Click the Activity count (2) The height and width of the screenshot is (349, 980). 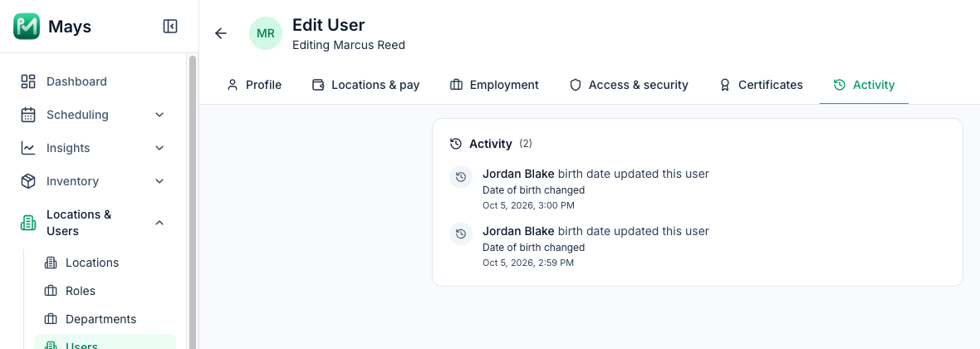[x=526, y=144]
